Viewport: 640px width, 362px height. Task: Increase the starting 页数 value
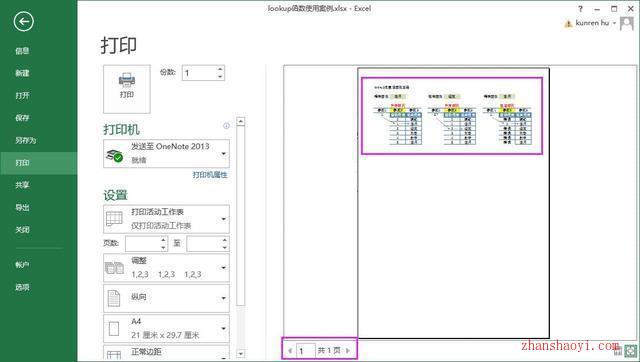click(163, 240)
